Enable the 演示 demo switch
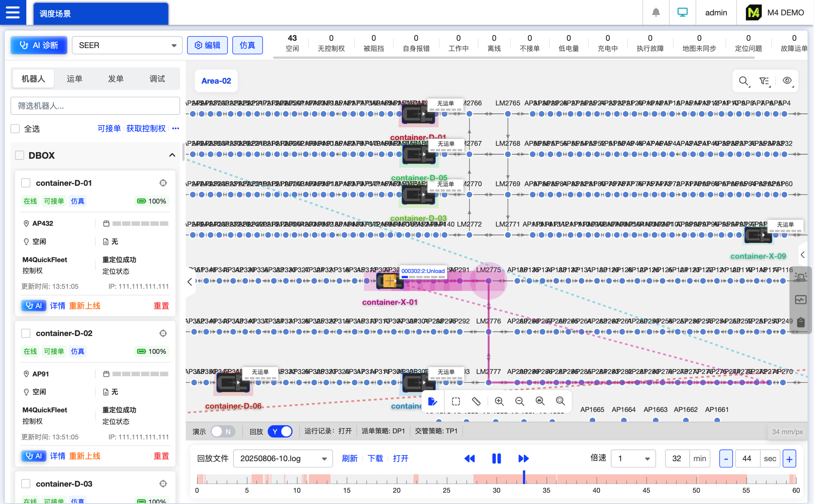Screen dimensions: 814x504 (x=222, y=431)
